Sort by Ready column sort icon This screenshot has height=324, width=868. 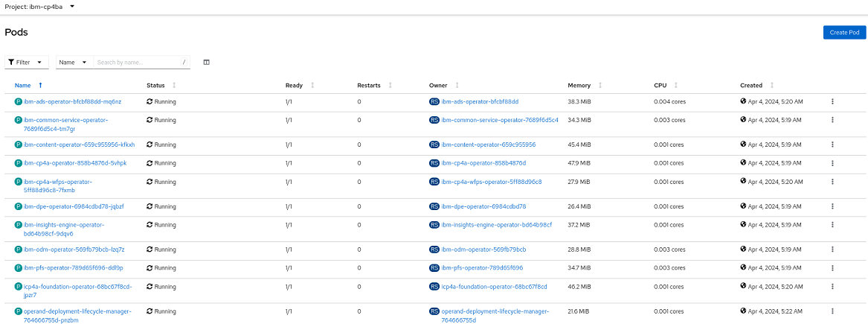pos(312,86)
